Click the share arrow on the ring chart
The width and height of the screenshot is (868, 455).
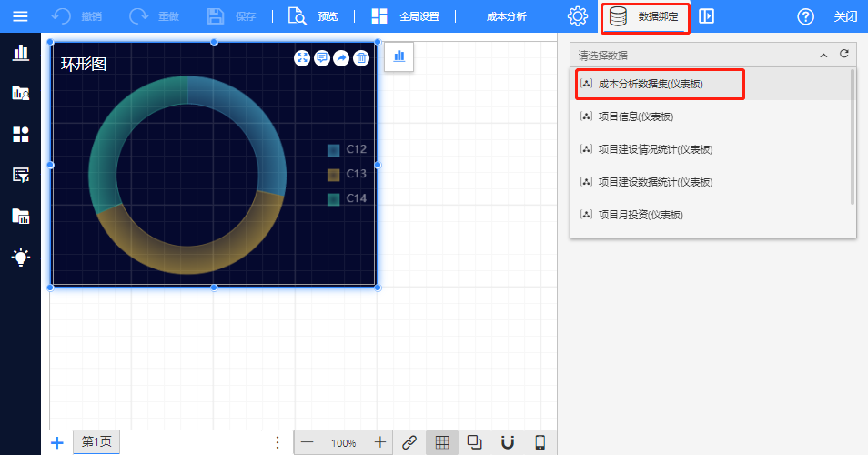341,58
